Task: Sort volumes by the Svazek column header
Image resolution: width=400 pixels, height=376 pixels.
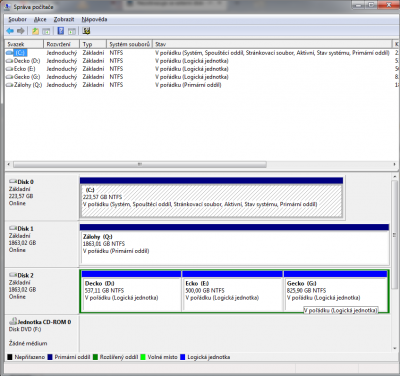Action: [x=24, y=44]
